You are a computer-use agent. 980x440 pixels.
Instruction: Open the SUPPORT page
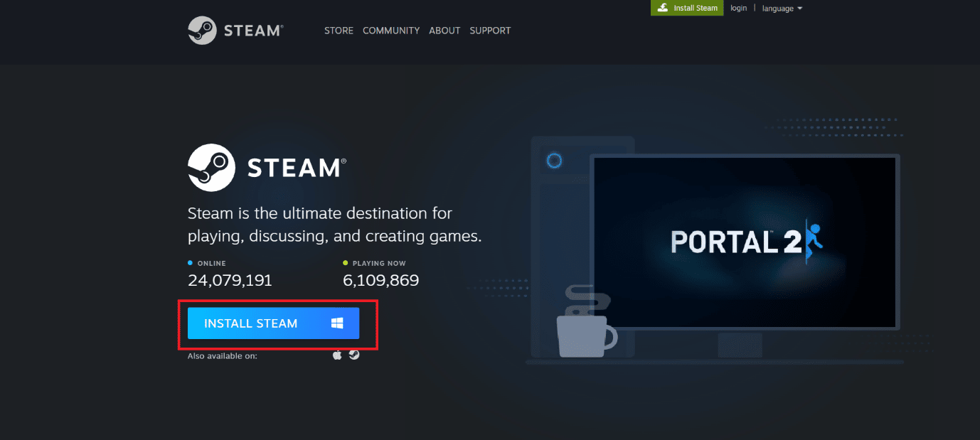(490, 30)
